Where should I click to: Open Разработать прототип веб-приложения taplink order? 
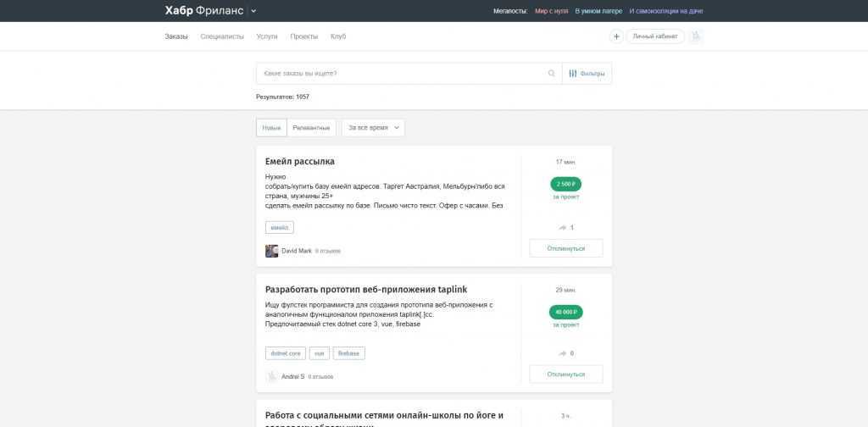pos(366,290)
